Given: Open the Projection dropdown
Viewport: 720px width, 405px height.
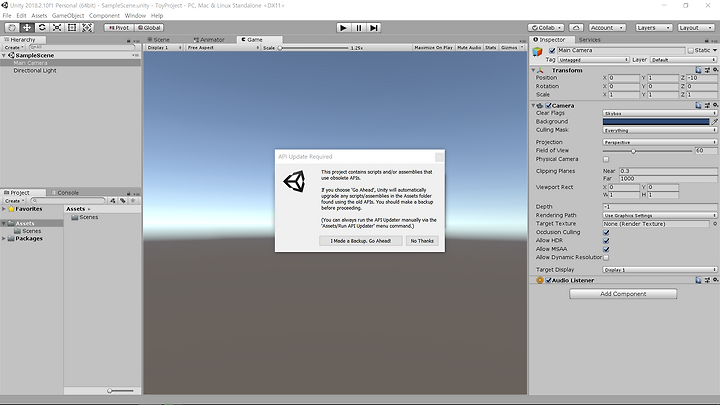Looking at the screenshot, I should click(659, 142).
